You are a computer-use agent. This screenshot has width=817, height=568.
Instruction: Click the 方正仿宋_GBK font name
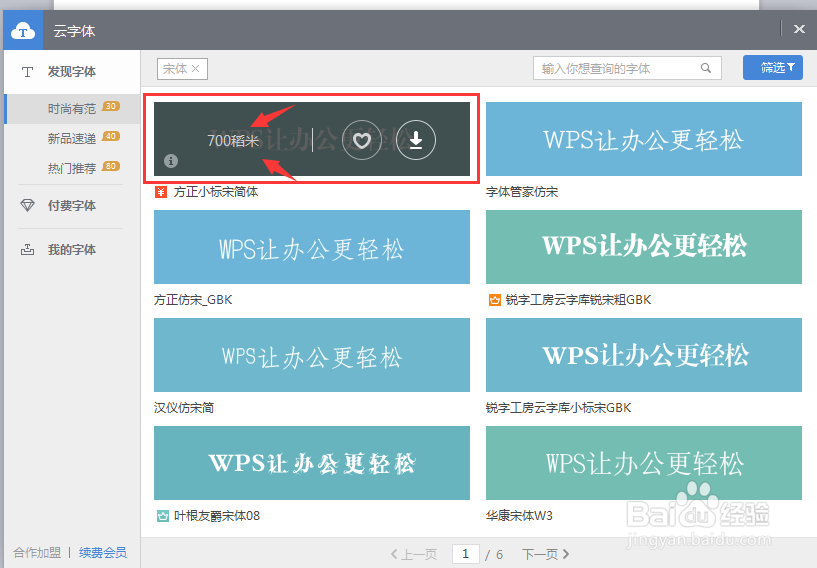[193, 300]
